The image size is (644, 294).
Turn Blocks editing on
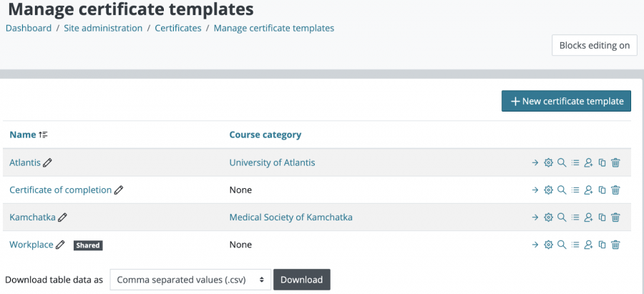pyautogui.click(x=595, y=45)
